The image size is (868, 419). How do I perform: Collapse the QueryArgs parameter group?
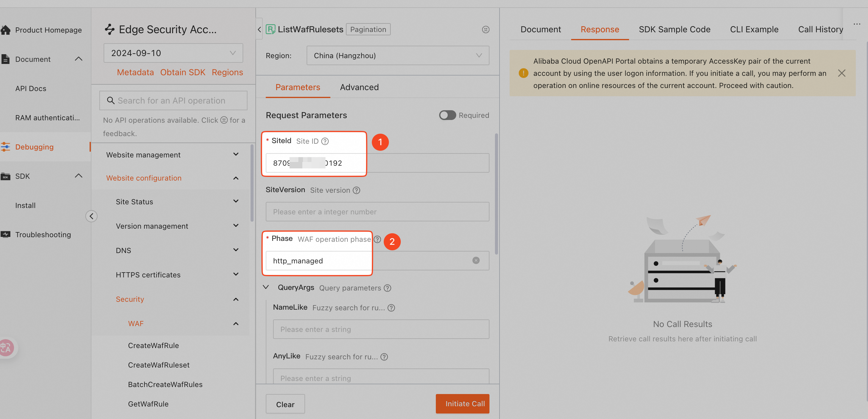point(266,287)
